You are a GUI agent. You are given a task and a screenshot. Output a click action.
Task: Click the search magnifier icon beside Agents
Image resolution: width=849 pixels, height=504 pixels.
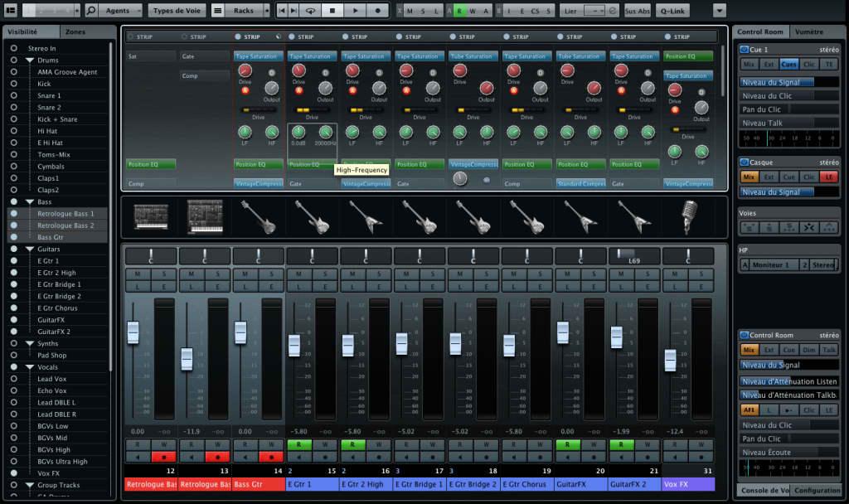pos(91,11)
